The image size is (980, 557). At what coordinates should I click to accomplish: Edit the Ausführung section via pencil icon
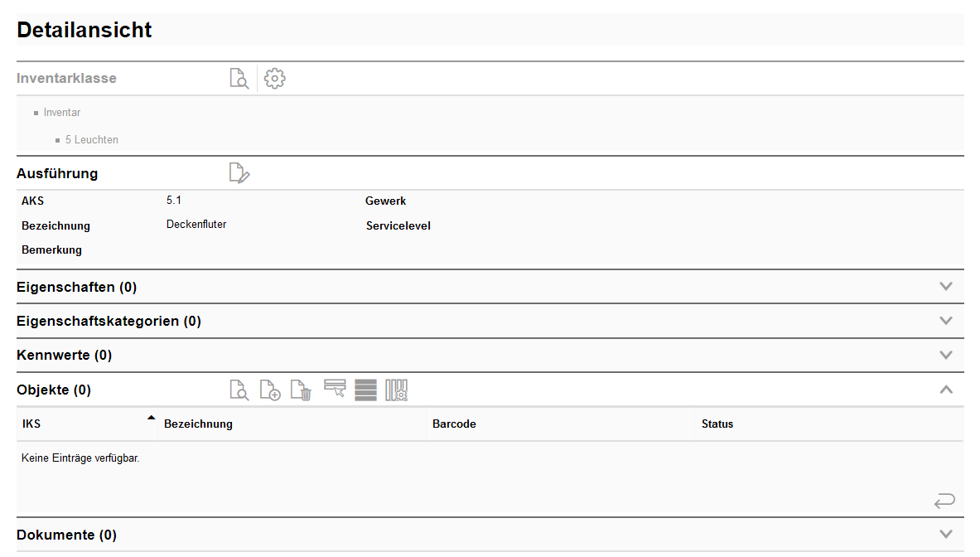[x=239, y=173]
